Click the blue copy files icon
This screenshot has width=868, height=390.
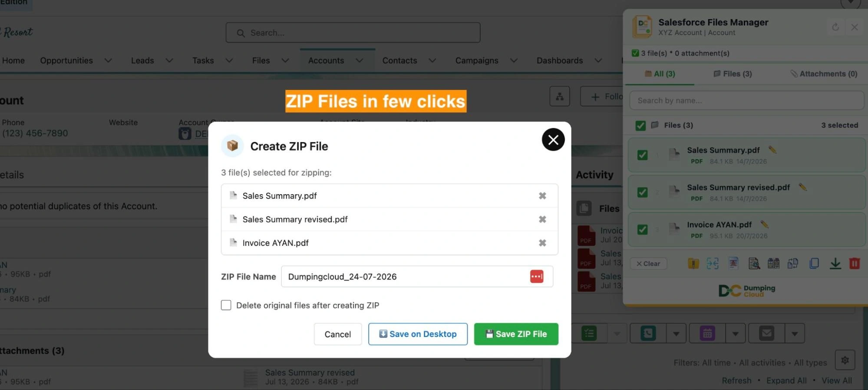tap(814, 263)
